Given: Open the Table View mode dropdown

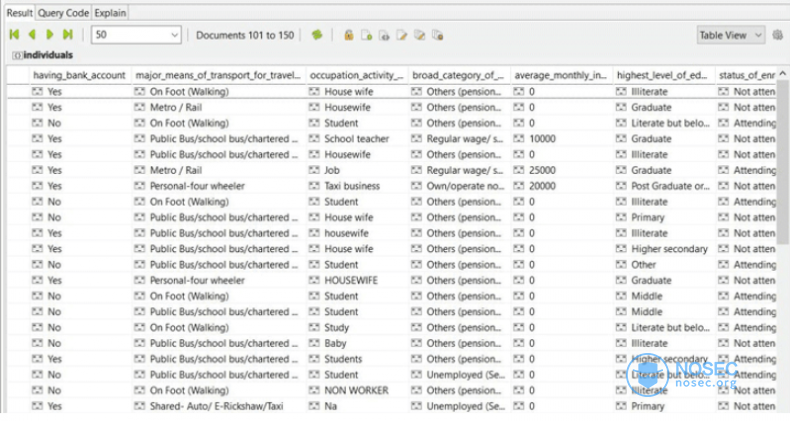Looking at the screenshot, I should pos(731,35).
